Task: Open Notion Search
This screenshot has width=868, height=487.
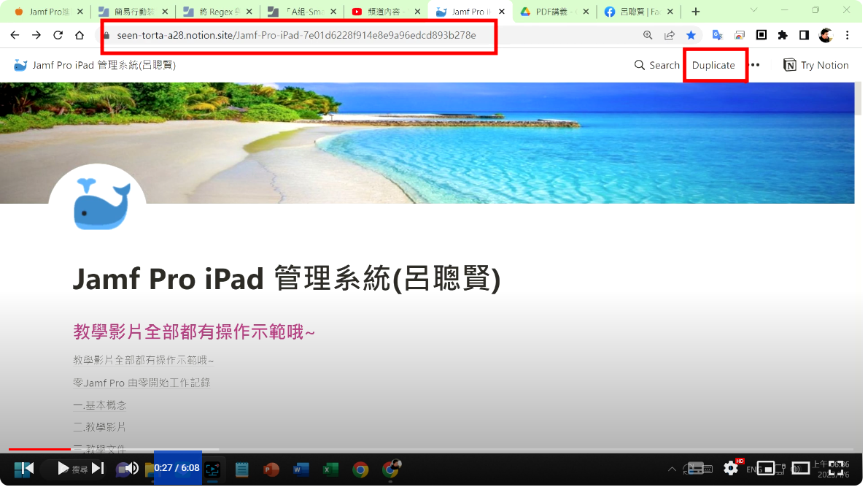Action: click(656, 66)
